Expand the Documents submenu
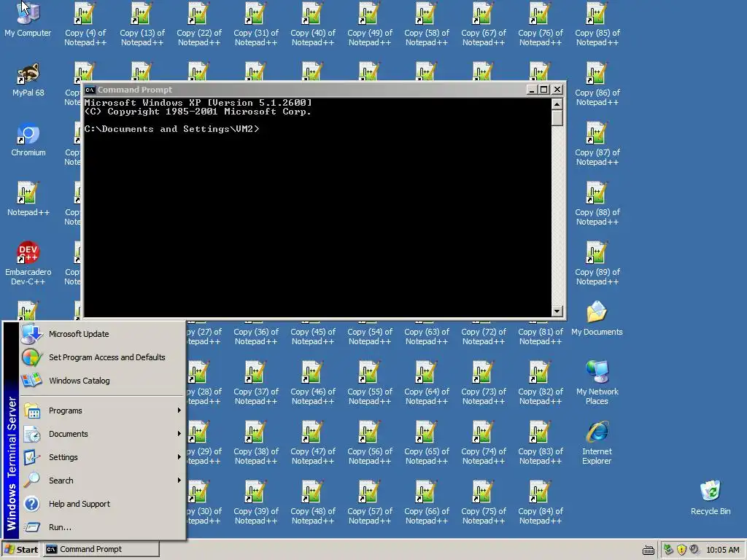747x560 pixels. coord(101,434)
